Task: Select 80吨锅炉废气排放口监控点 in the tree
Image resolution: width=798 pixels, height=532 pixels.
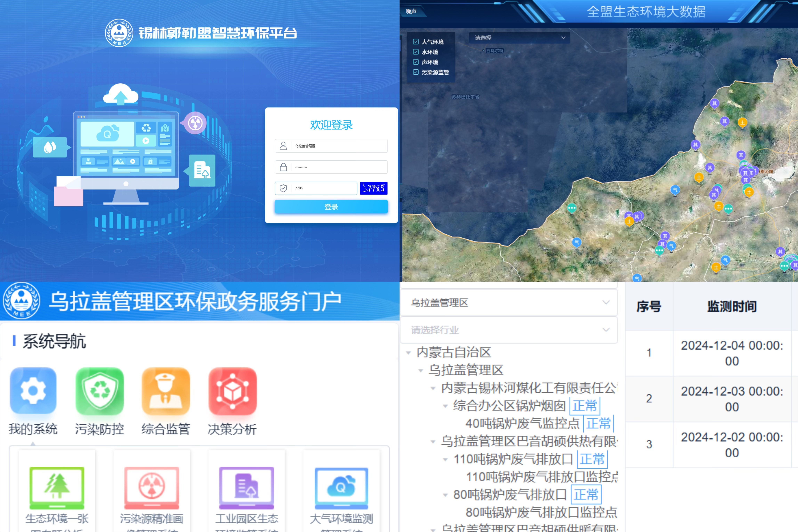Action: coord(541,512)
